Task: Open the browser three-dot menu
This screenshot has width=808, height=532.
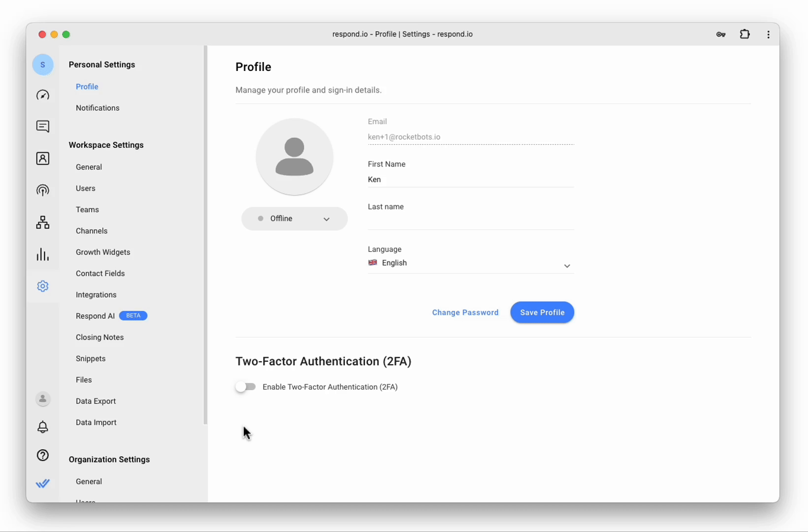Action: coord(768,34)
